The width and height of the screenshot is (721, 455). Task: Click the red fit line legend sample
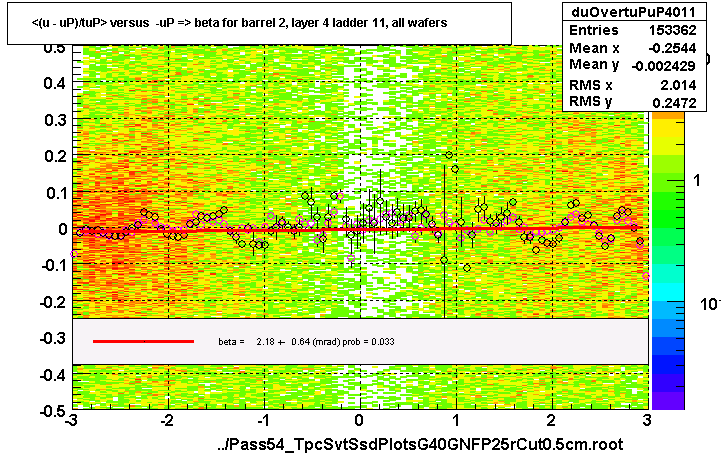click(x=143, y=341)
